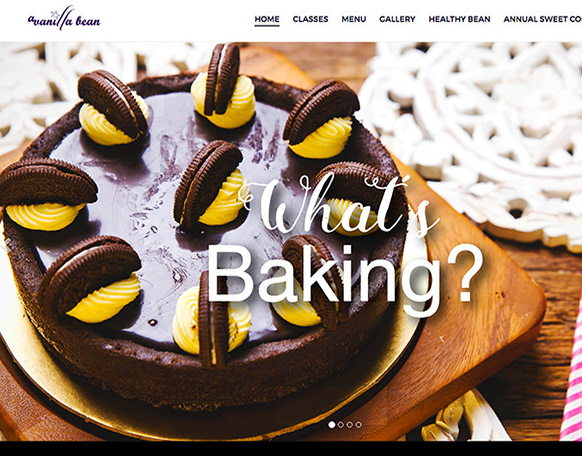This screenshot has height=456, width=582.
Task: Jump to the third slideshow dot
Action: [350, 425]
